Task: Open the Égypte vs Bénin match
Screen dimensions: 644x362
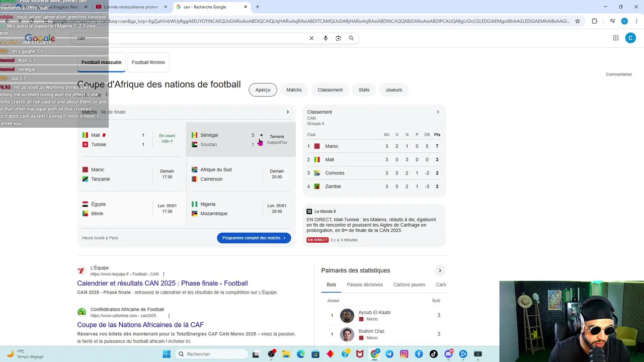Action: click(131, 209)
